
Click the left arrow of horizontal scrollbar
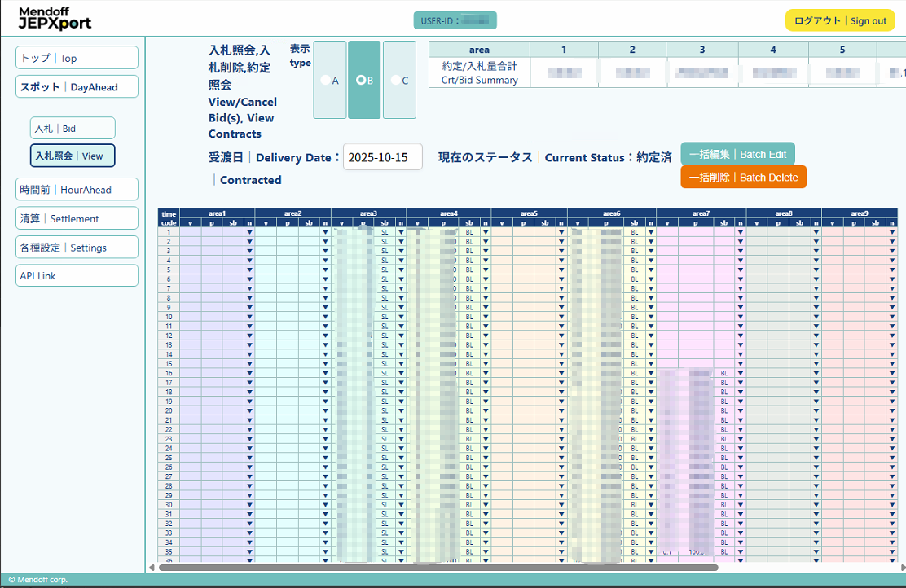click(x=152, y=568)
